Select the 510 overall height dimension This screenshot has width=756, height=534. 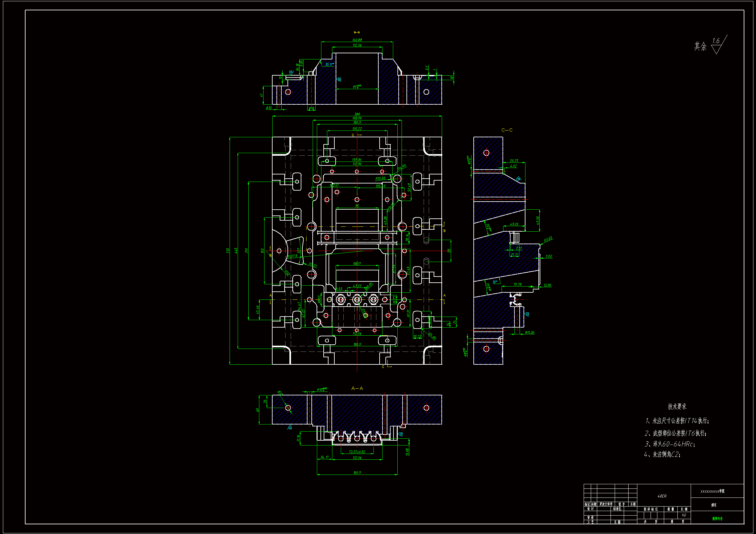228,251
